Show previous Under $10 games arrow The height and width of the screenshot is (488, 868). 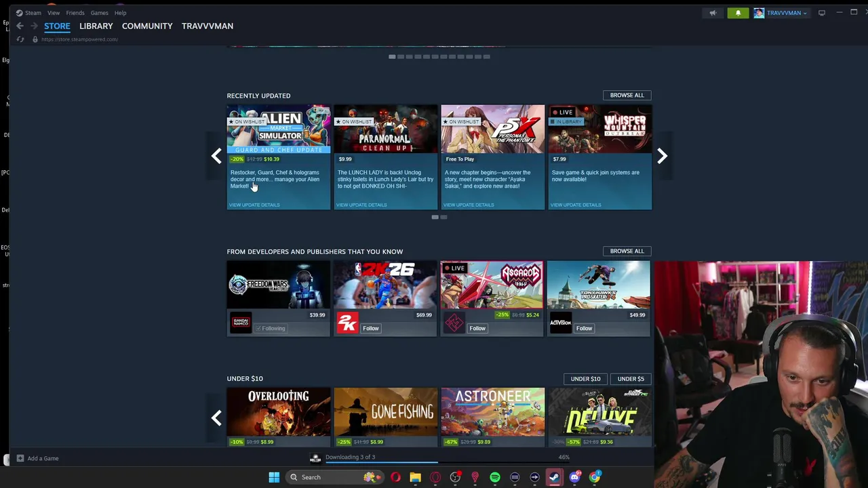click(x=216, y=418)
